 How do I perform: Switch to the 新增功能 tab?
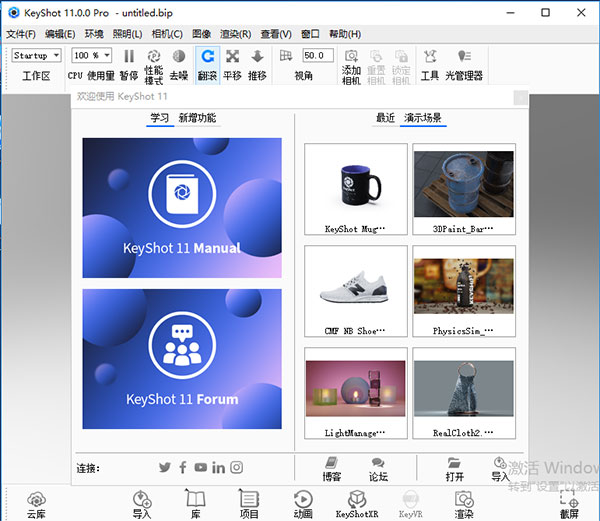[197, 118]
